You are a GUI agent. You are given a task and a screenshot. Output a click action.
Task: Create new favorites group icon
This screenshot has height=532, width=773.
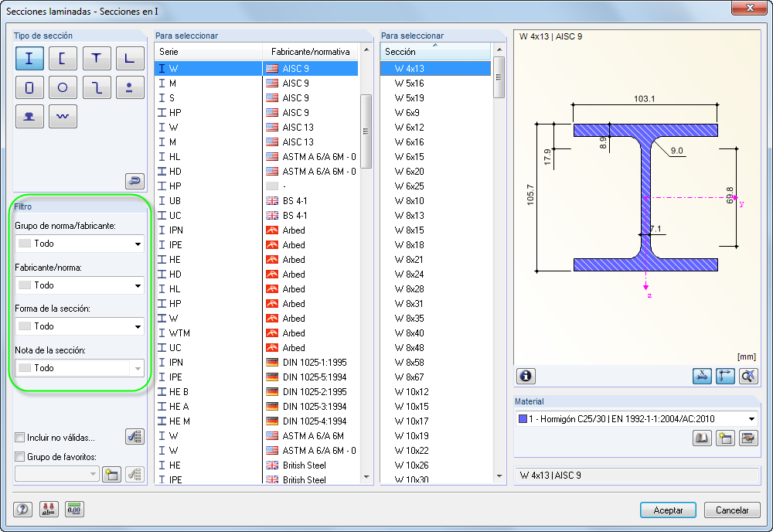(x=111, y=475)
